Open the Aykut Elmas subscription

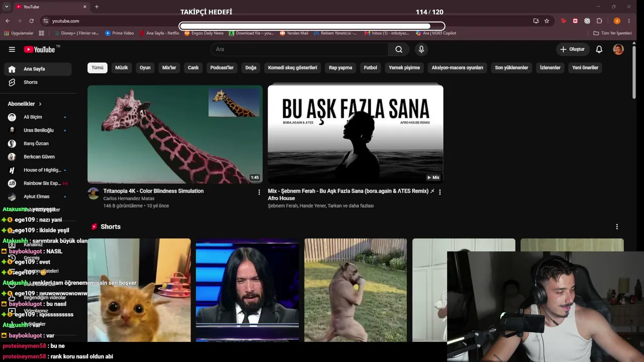[38, 197]
